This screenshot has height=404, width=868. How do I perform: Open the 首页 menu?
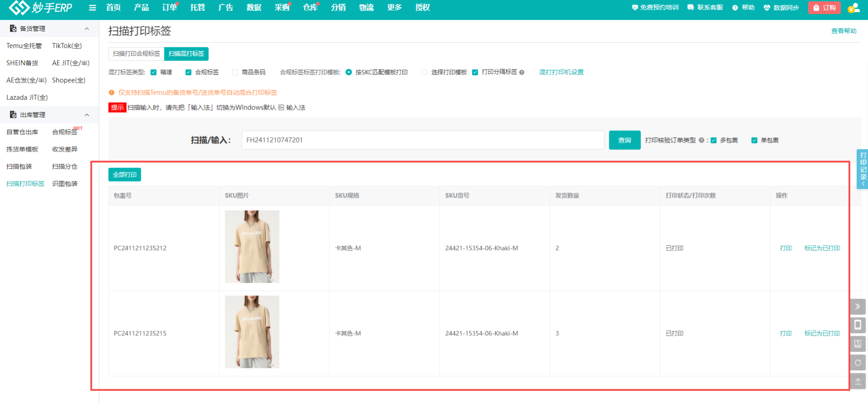(x=113, y=8)
